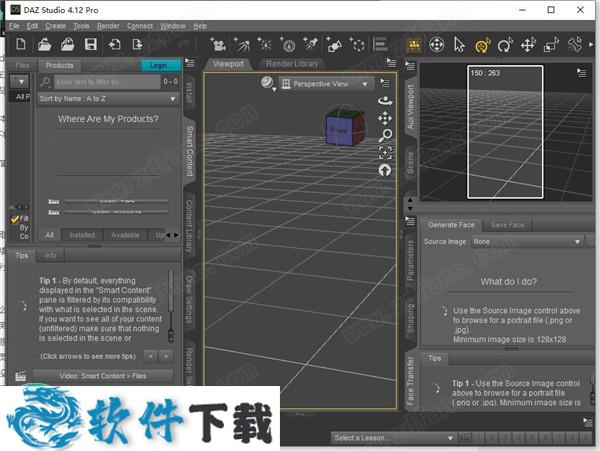Select the Joint Editor bone tool
This screenshot has height=451, width=600.
click(574, 45)
